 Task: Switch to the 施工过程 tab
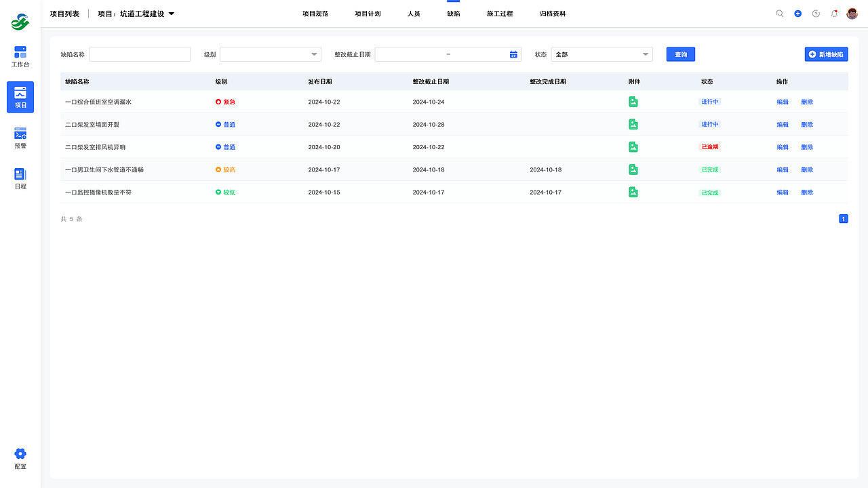point(499,13)
